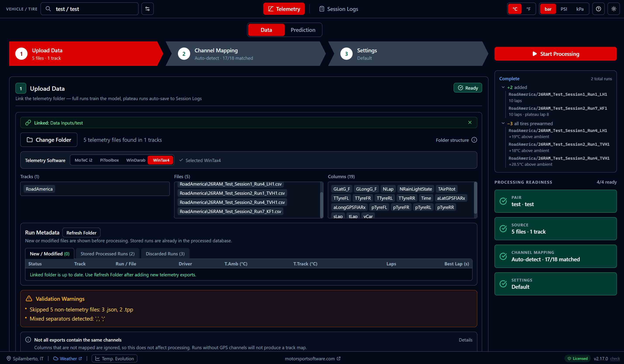Open motorsportsoftware.com external link icon
The image size is (624, 364).
(338, 358)
